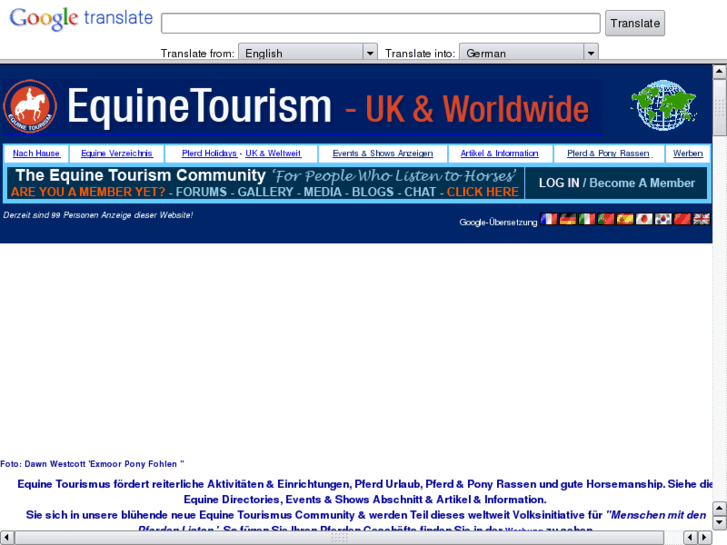
Task: Click the orange 'CLICK HERE' community text
Action: (x=483, y=192)
